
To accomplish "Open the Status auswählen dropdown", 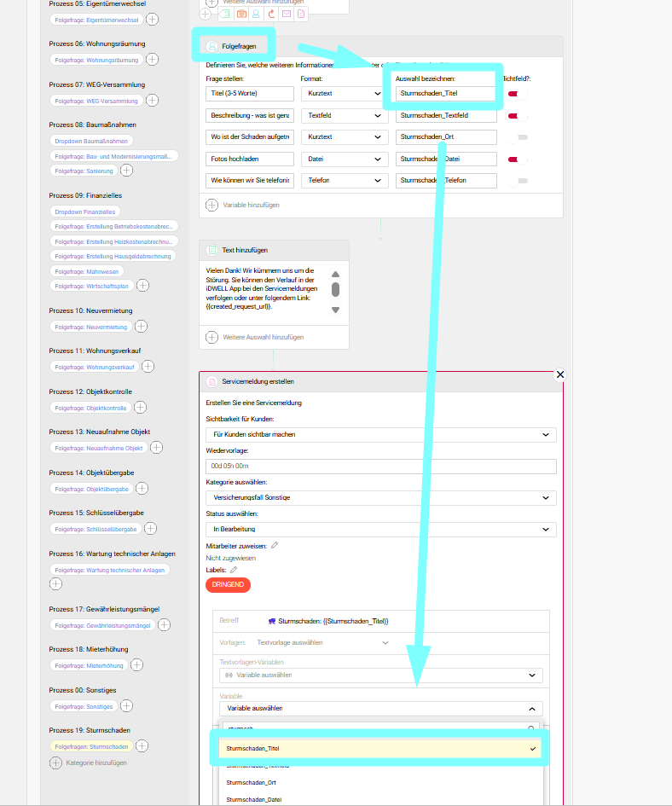I will pos(380,530).
